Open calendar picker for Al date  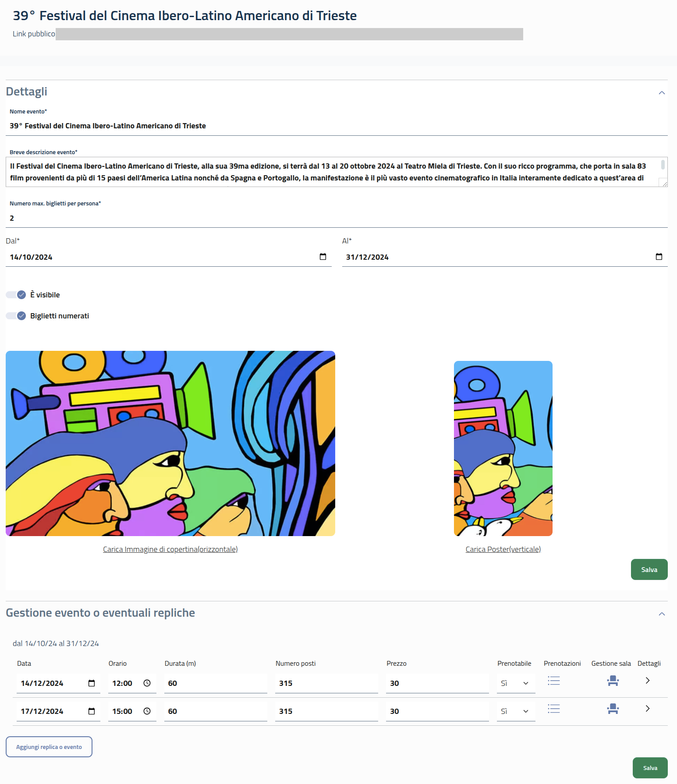point(659,257)
